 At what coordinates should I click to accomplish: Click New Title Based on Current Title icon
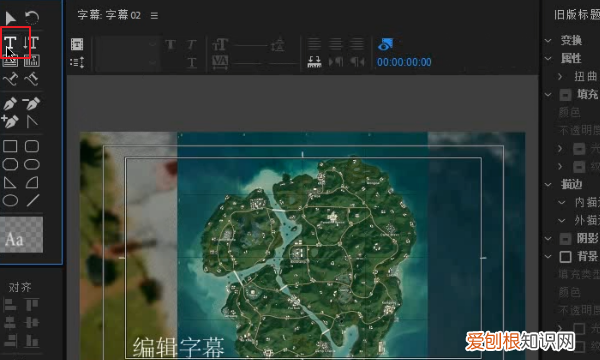(x=77, y=44)
